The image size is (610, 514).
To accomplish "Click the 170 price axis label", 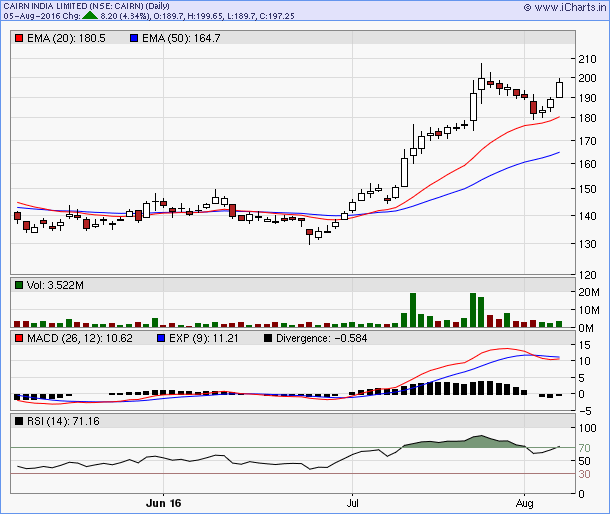I will [587, 141].
